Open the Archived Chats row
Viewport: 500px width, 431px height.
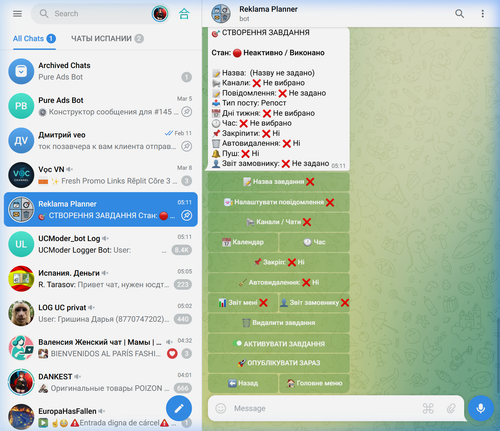[101, 71]
